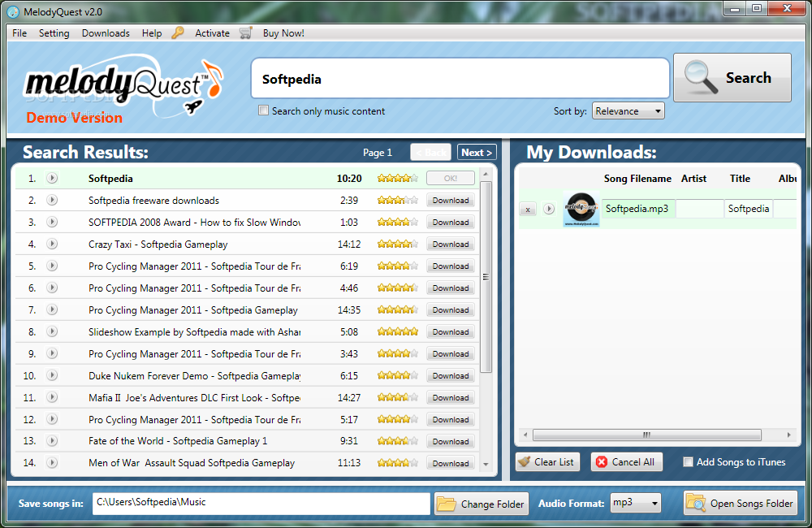Select the Mafia II Joe's Adventures result title
This screenshot has width=812, height=528.
[194, 398]
